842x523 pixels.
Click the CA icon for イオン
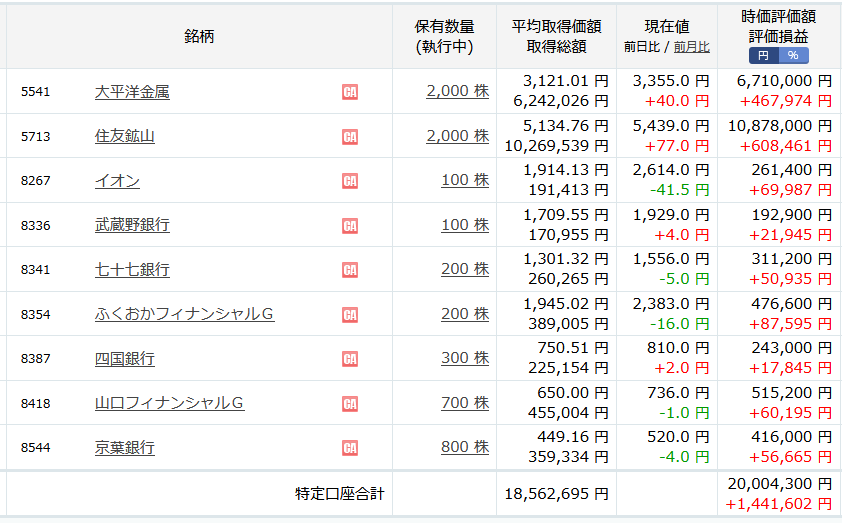tap(350, 181)
